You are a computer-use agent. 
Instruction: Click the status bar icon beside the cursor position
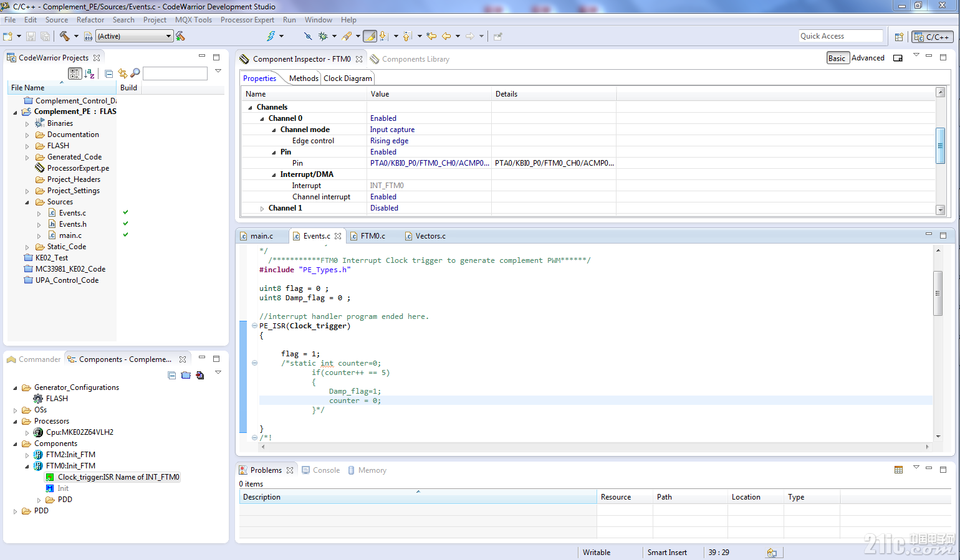tap(772, 553)
